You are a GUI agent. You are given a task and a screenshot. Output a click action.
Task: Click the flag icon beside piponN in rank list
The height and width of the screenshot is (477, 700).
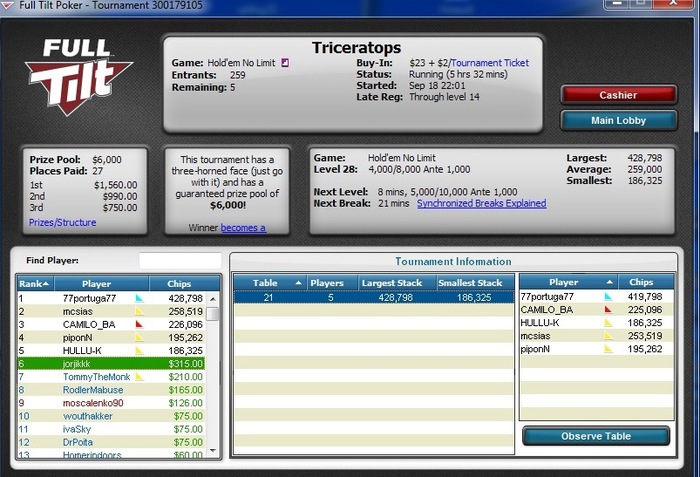click(x=140, y=337)
